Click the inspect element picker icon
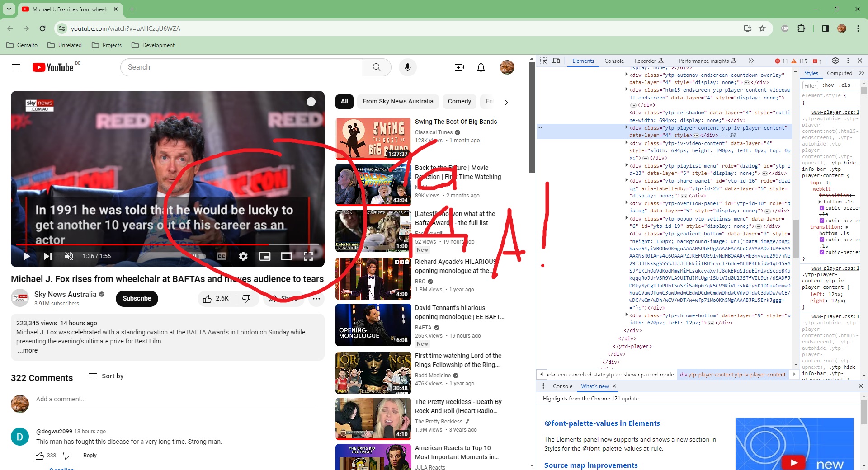 pos(543,61)
